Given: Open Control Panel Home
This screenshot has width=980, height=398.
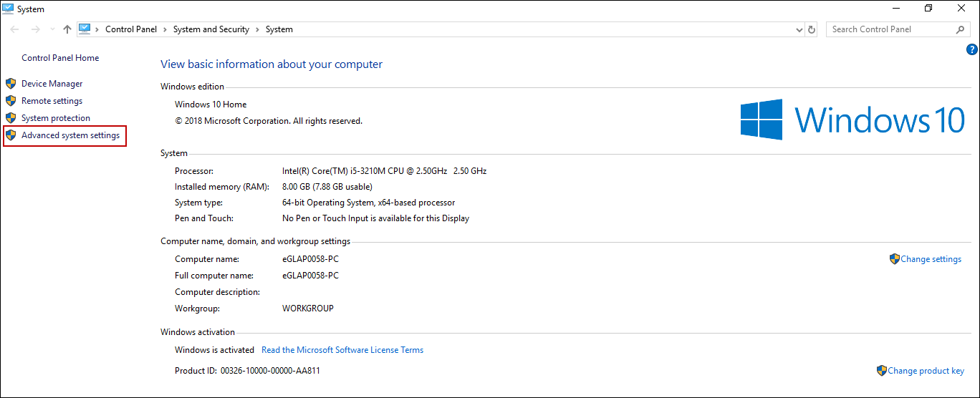Looking at the screenshot, I should point(60,58).
